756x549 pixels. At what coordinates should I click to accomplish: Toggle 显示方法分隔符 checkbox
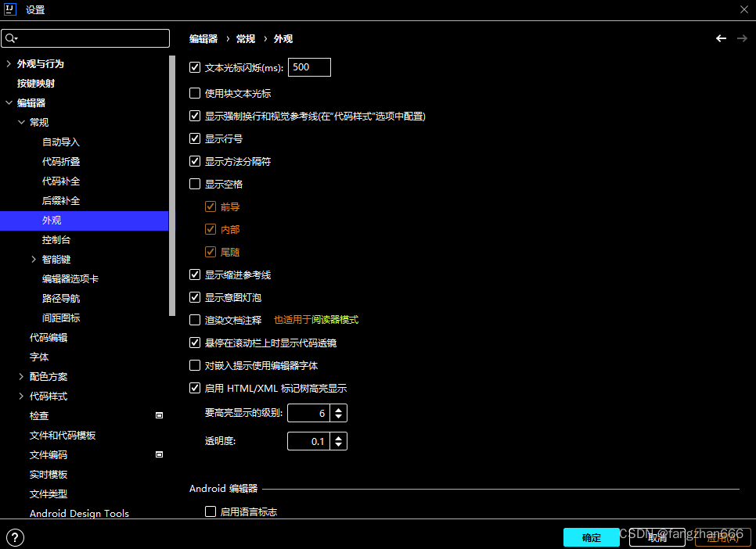click(x=195, y=161)
